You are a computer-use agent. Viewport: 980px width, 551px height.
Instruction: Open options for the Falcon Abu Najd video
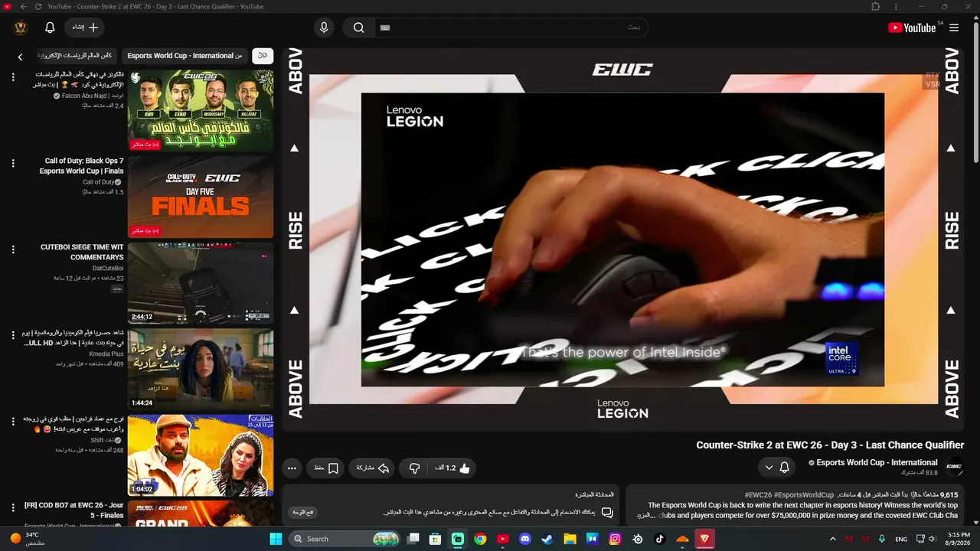[x=13, y=77]
